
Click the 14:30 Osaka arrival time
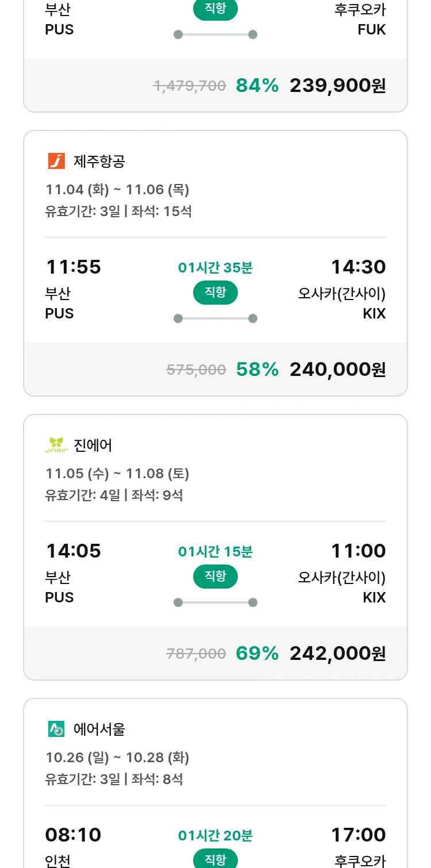click(x=358, y=267)
